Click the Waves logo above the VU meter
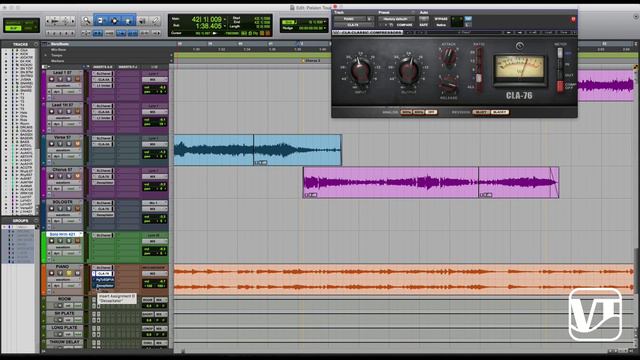This screenshot has height=360, width=640. pyautogui.click(x=520, y=46)
